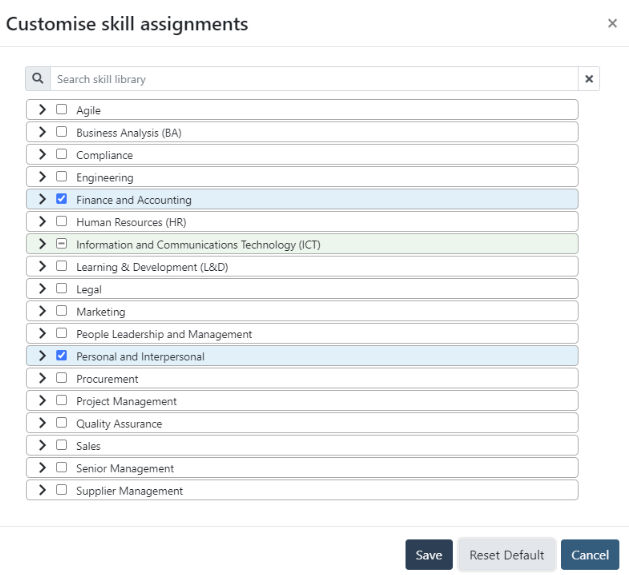
Task: Expand the Marketing skill group
Action: [x=42, y=311]
